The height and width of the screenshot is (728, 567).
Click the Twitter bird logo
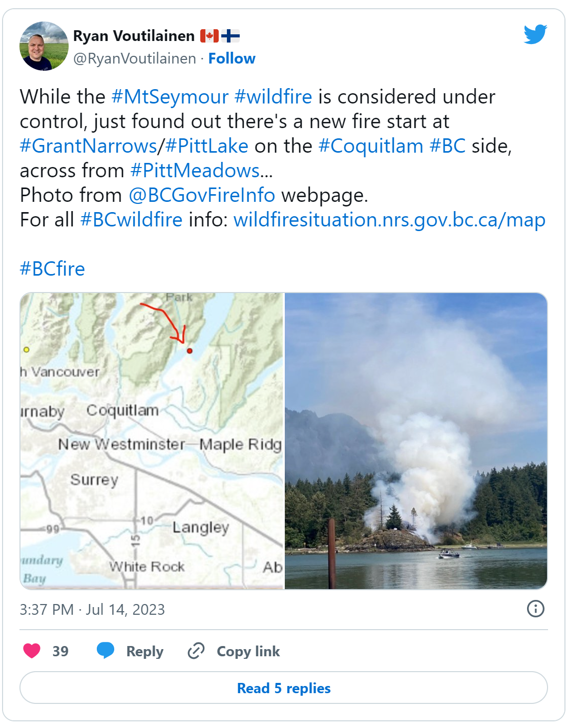coord(536,34)
